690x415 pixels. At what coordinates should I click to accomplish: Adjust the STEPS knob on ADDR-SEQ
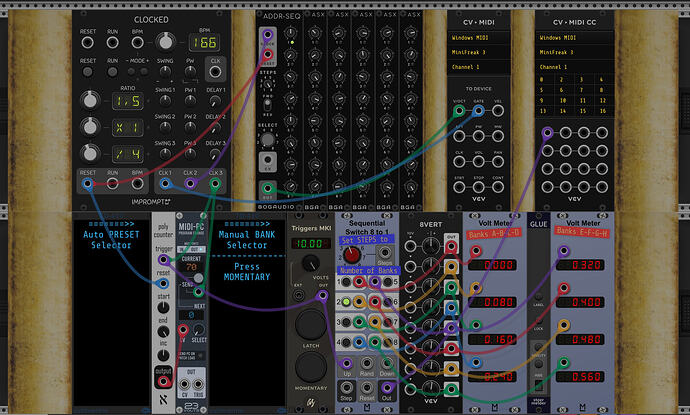[267, 83]
